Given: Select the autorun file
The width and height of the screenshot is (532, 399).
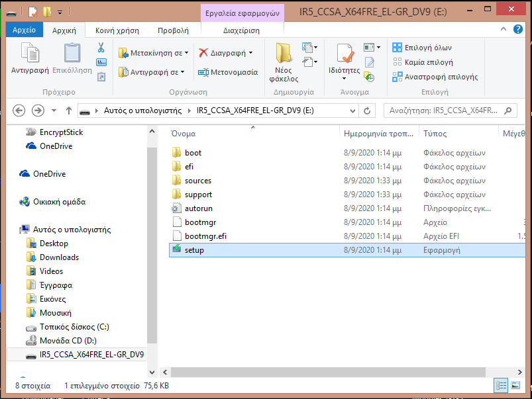Looking at the screenshot, I should (346, 208).
